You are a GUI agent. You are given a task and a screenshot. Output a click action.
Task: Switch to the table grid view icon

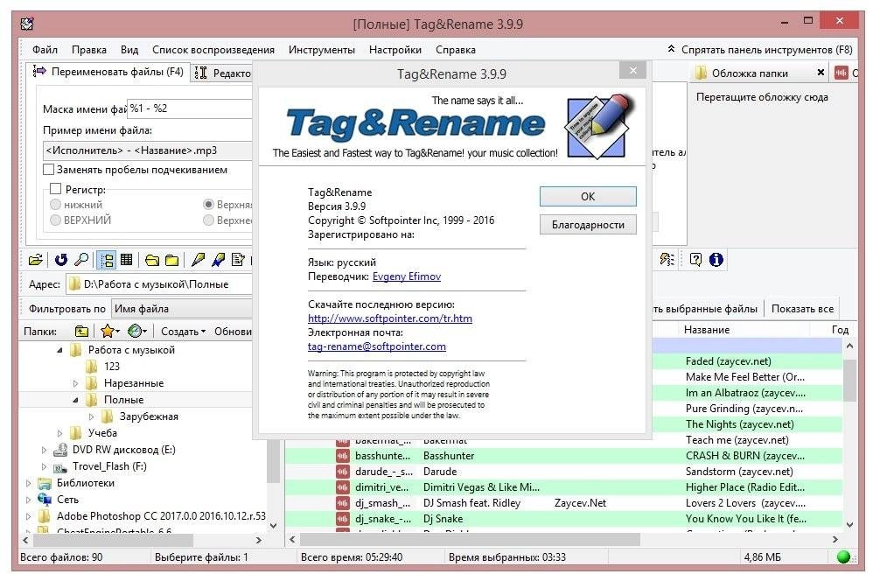coord(127,260)
